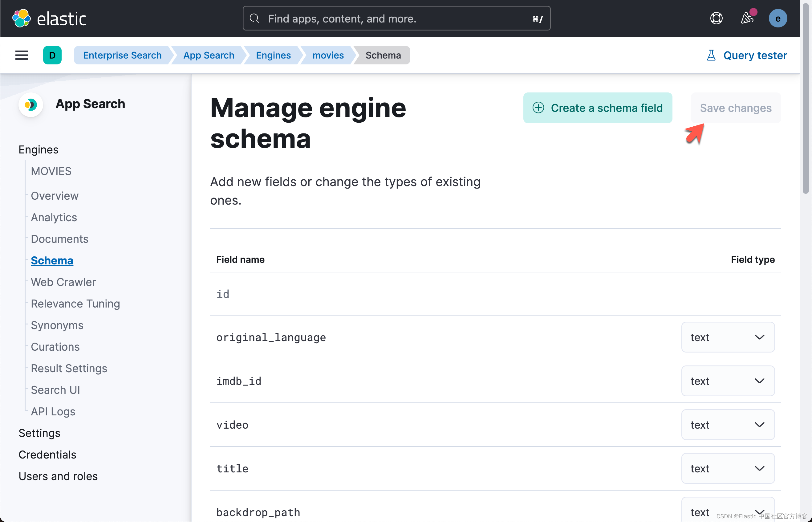Click Create a schema field button

point(598,108)
